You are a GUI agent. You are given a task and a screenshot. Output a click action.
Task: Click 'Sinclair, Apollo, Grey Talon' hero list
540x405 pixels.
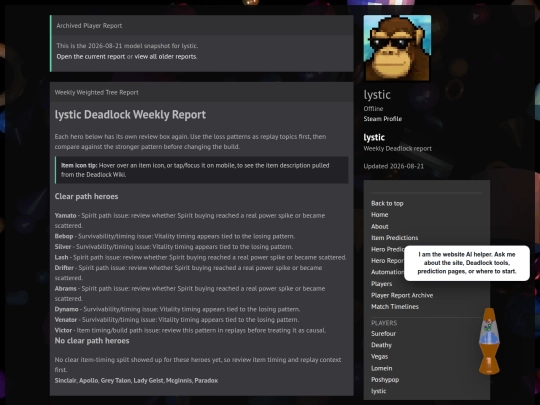136,381
